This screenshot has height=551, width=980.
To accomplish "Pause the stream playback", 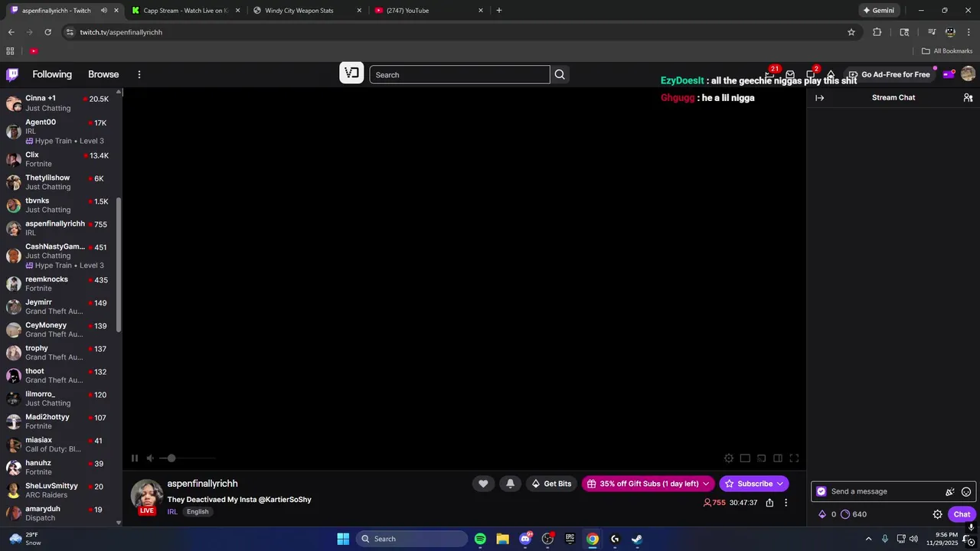I will tap(134, 458).
